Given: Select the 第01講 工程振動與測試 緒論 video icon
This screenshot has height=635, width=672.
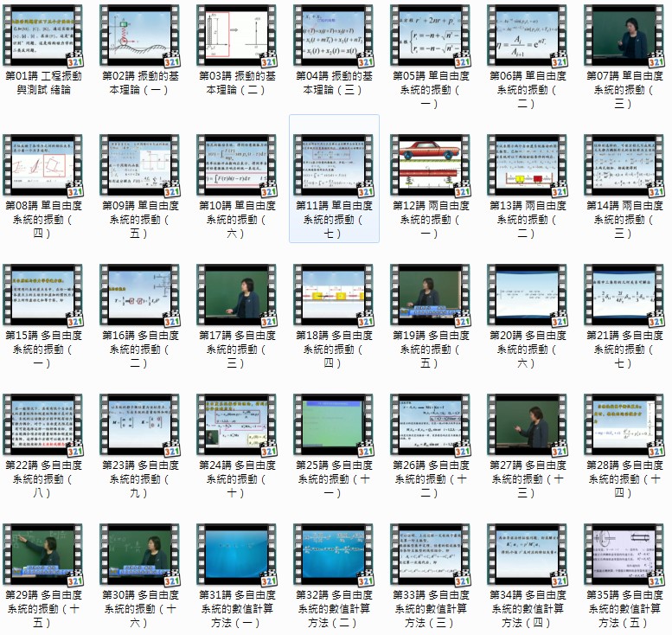Looking at the screenshot, I should [43, 35].
